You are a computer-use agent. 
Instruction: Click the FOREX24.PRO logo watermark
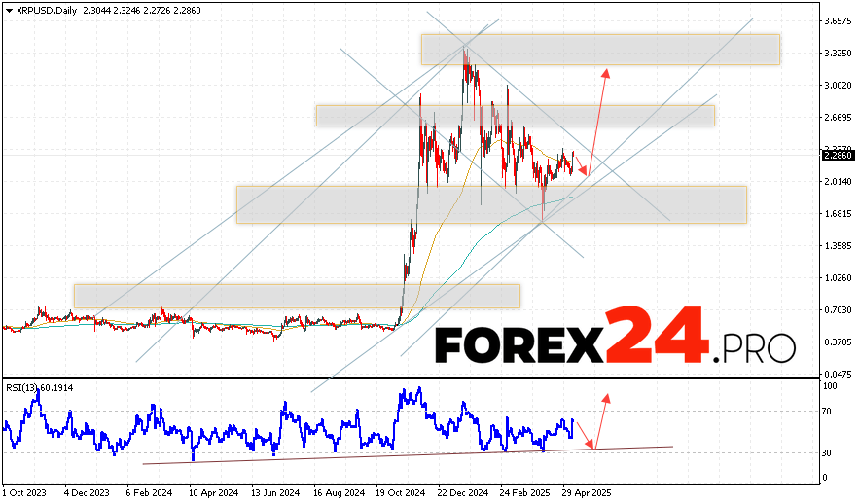[614, 341]
